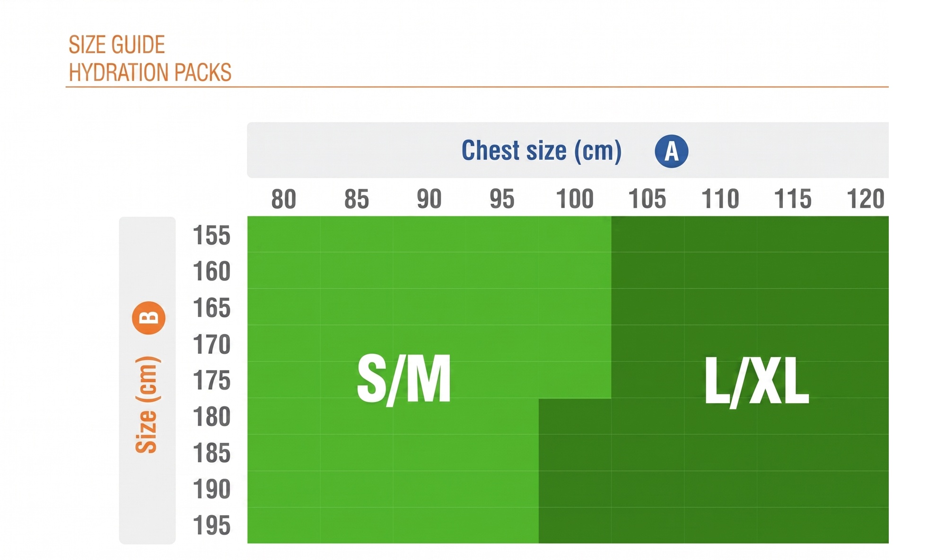Select chest size value 100

click(x=574, y=199)
